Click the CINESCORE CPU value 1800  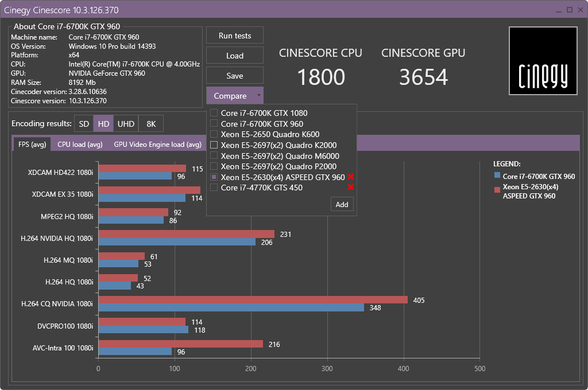(x=321, y=77)
